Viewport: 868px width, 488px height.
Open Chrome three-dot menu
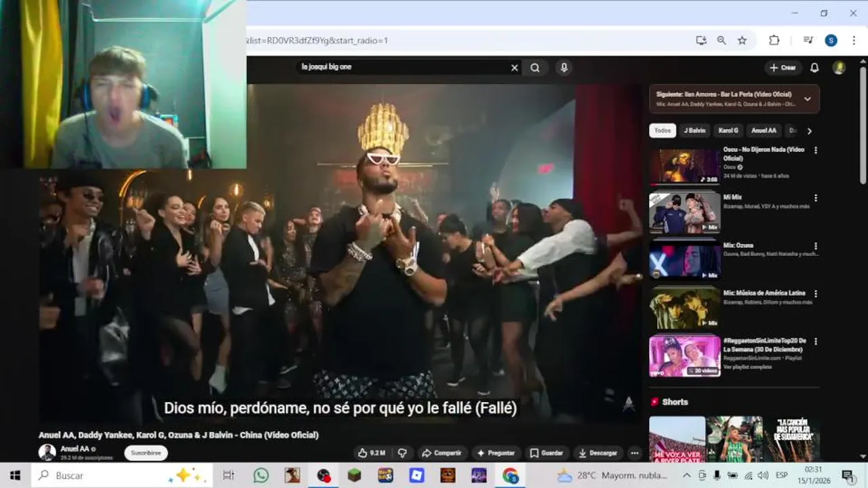[x=853, y=41]
